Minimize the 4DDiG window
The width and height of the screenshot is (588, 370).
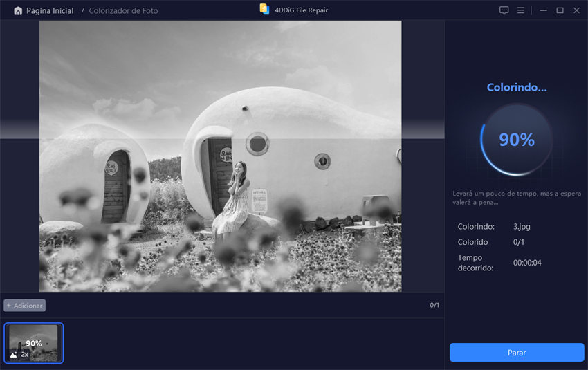(x=543, y=10)
